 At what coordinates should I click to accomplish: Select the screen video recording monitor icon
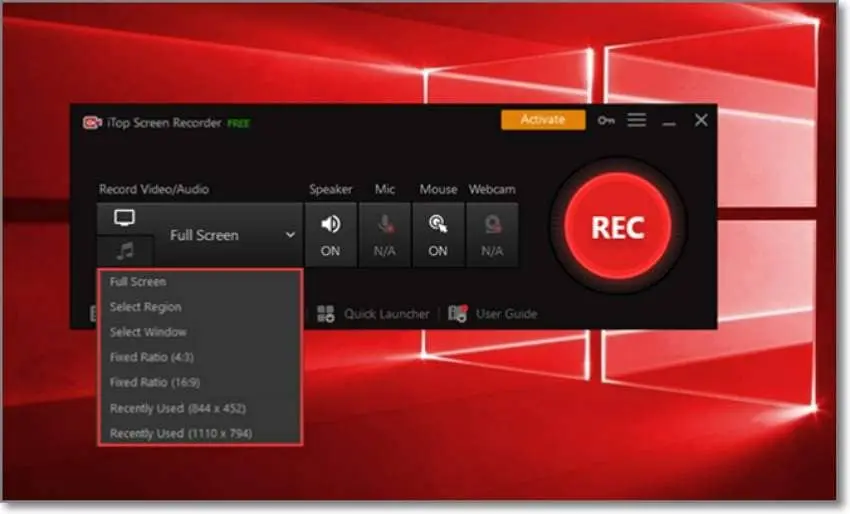click(x=125, y=218)
